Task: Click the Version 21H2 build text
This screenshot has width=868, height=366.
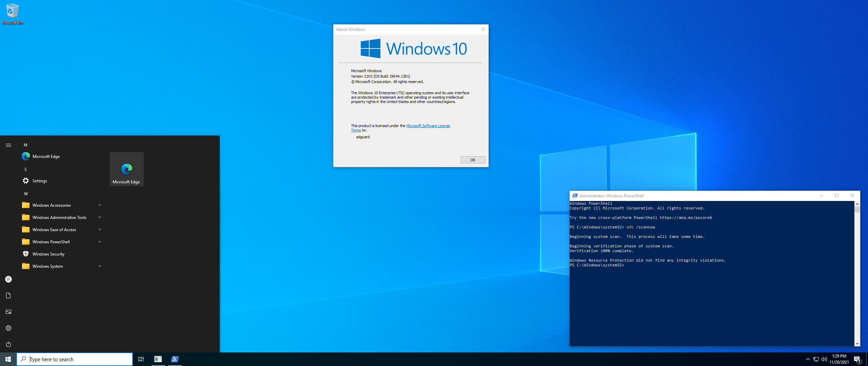Action: tap(380, 76)
